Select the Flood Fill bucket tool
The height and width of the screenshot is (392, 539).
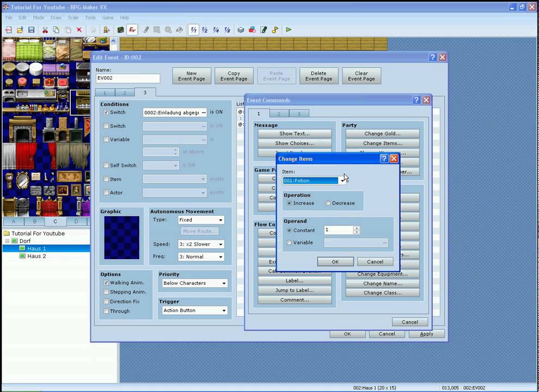coord(180,30)
